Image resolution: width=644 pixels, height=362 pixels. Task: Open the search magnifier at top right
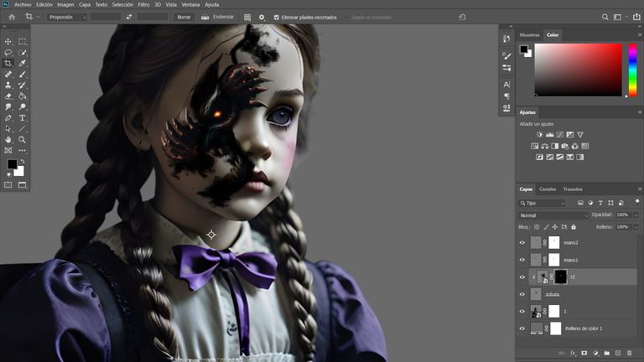tap(605, 17)
